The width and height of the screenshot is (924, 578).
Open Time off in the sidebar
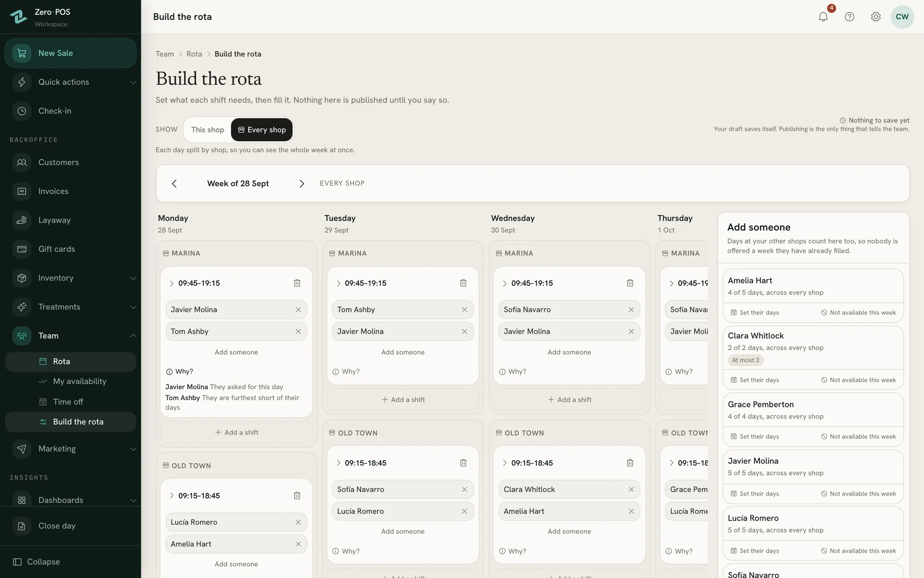70,402
